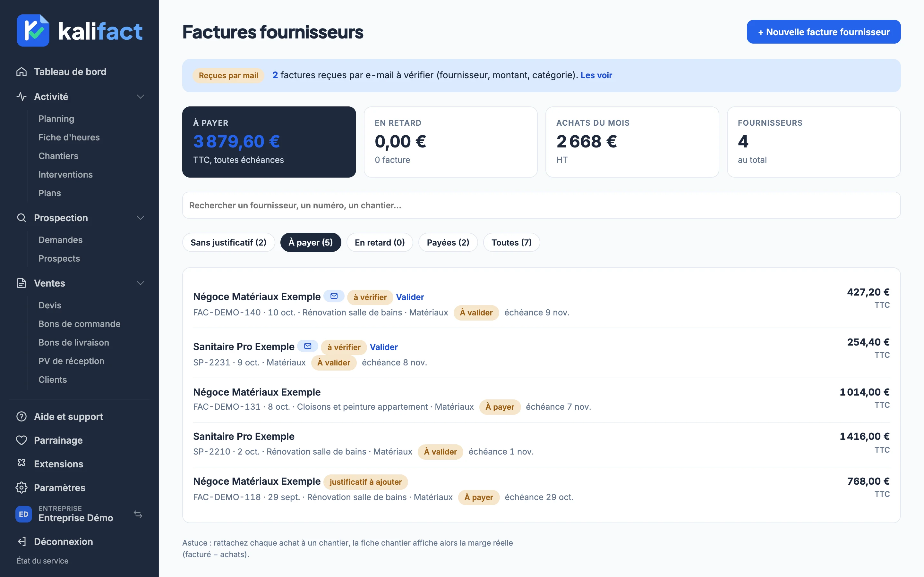Viewport: 924px width, 577px height.
Task: Open Parrainage heart icon
Action: point(21,440)
